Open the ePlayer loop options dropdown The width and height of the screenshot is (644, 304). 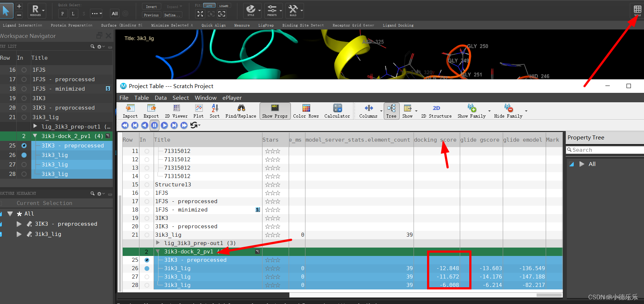click(199, 125)
